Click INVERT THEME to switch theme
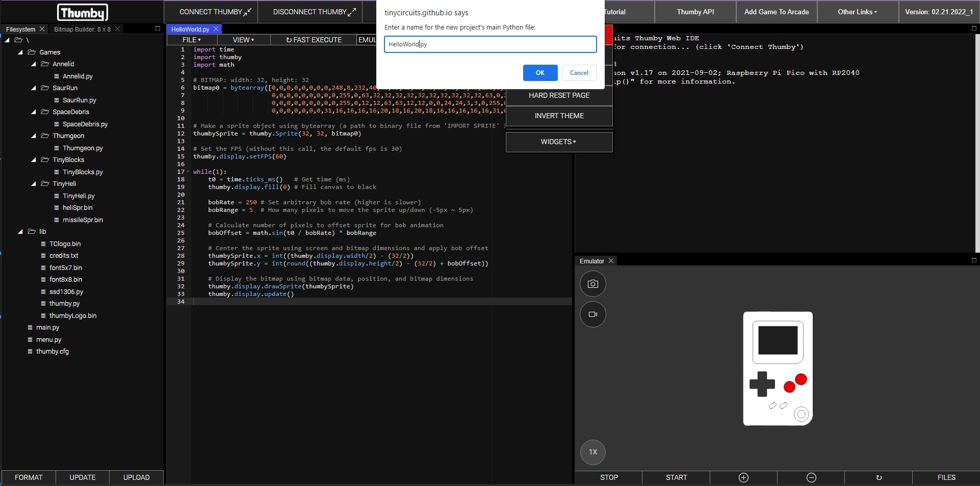Image resolution: width=980 pixels, height=486 pixels. point(559,116)
